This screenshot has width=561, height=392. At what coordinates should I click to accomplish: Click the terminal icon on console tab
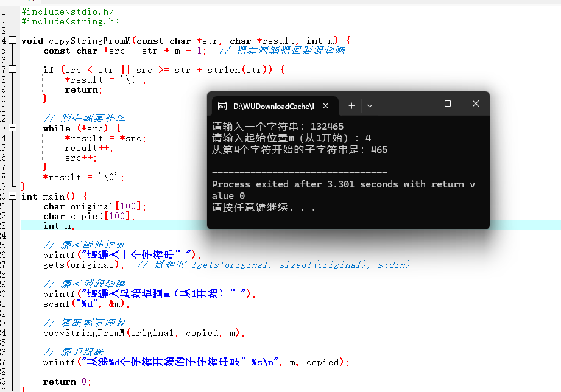(222, 106)
